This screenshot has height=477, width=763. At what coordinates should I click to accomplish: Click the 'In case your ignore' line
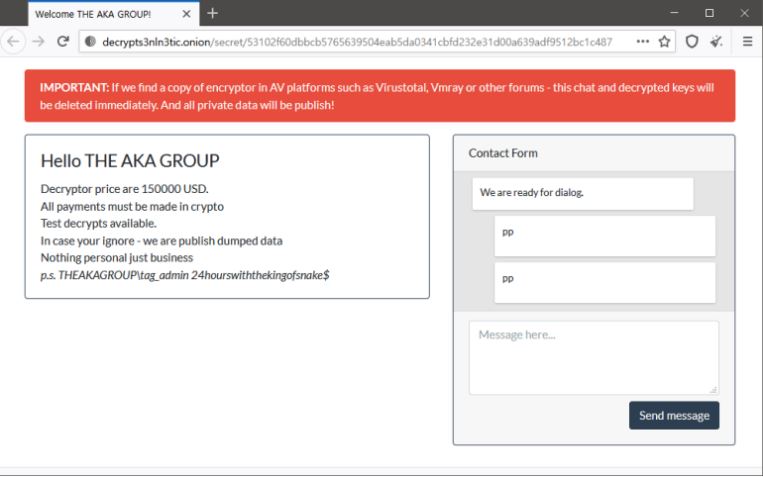[162, 241]
